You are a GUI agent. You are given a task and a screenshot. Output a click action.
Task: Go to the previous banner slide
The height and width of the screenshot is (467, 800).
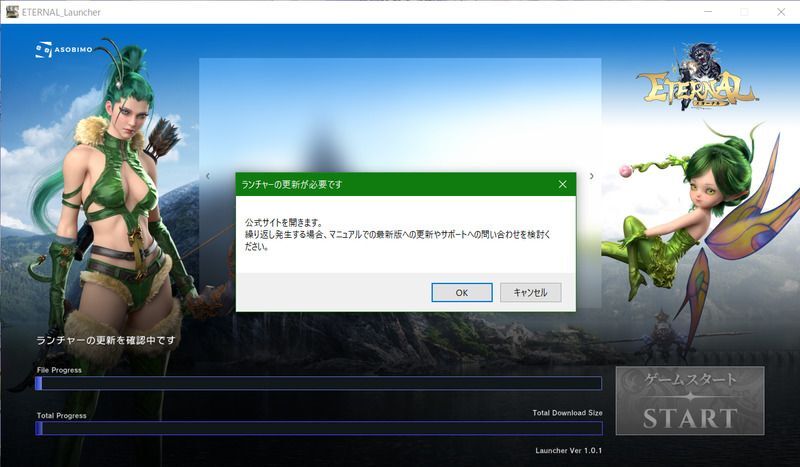[x=208, y=176]
